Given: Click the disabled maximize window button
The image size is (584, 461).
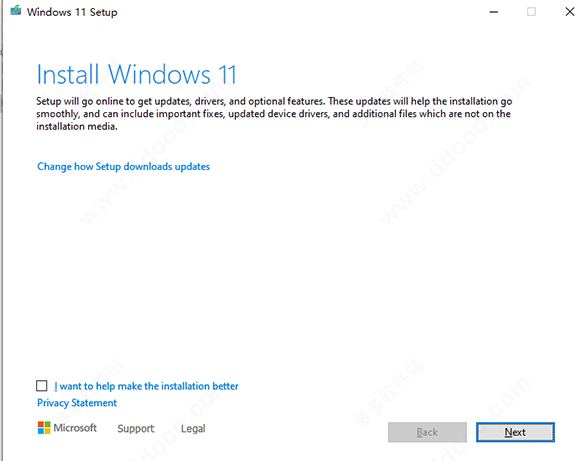Looking at the screenshot, I should 531,12.
